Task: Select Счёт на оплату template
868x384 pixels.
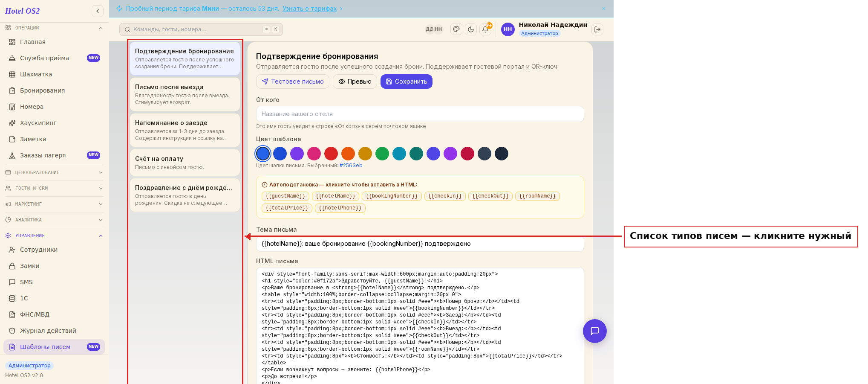Action: 185,163
